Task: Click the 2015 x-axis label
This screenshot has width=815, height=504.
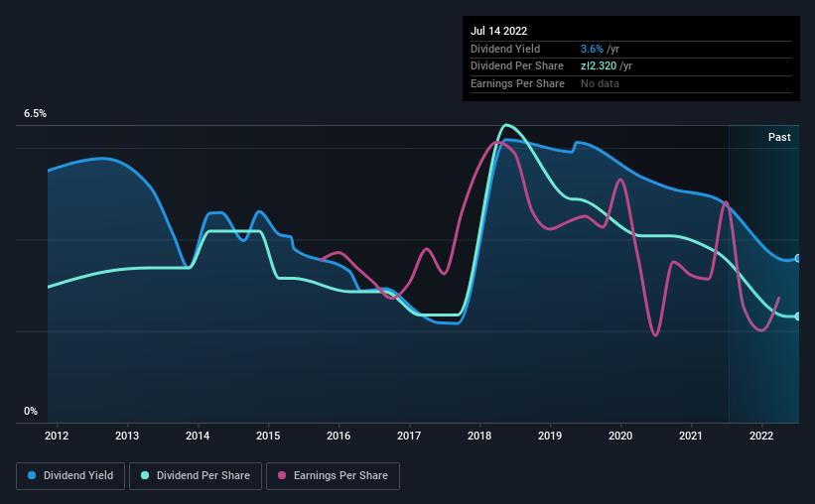Action: click(268, 436)
